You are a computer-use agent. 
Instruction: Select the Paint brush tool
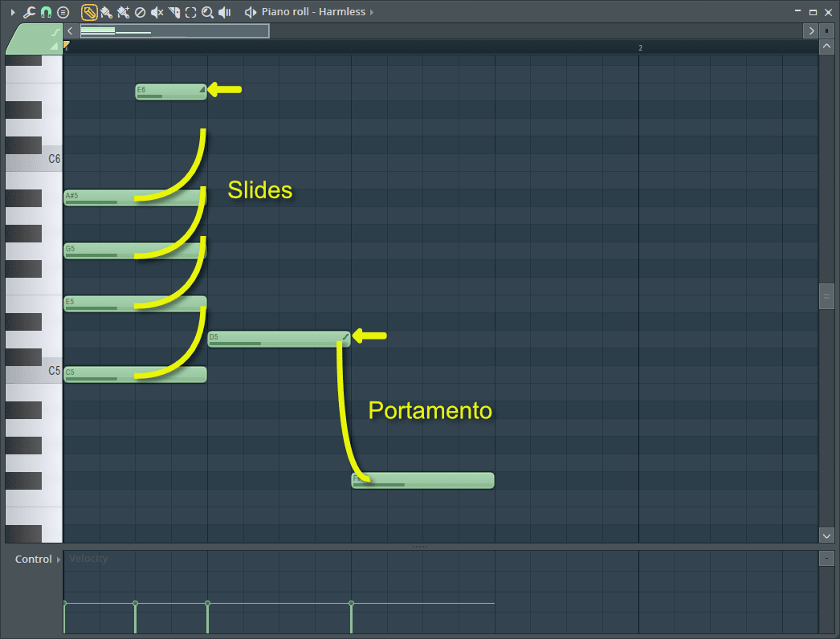[106, 12]
